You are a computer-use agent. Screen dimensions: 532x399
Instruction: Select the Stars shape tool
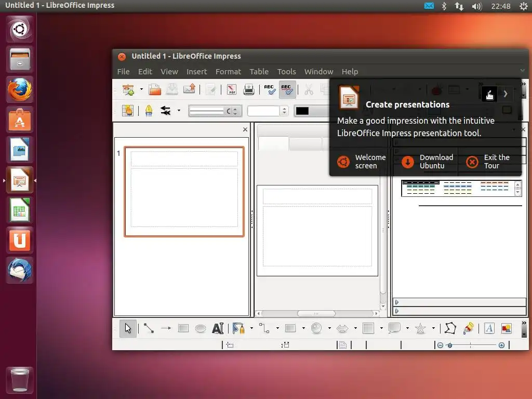pyautogui.click(x=420, y=328)
